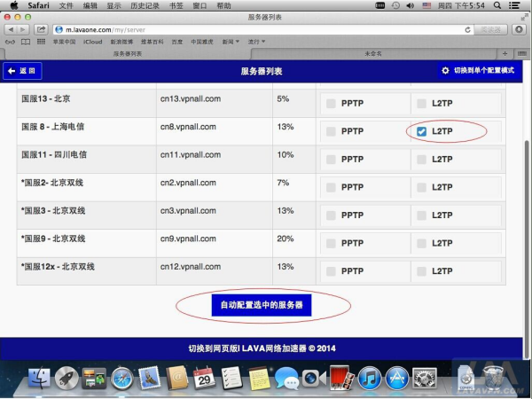The height and width of the screenshot is (399, 532).
Task: Click the downloads button in toolbar
Action: point(519,30)
